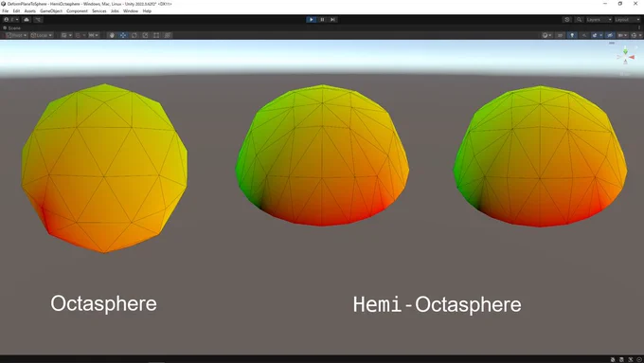Click second status bar cache icon
This screenshot has width=644, height=363.
(x=621, y=359)
